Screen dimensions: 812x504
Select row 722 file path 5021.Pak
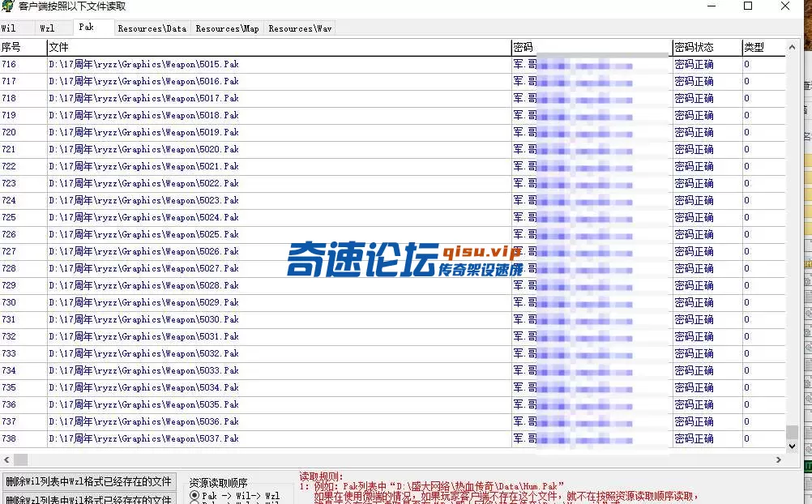tap(144, 166)
